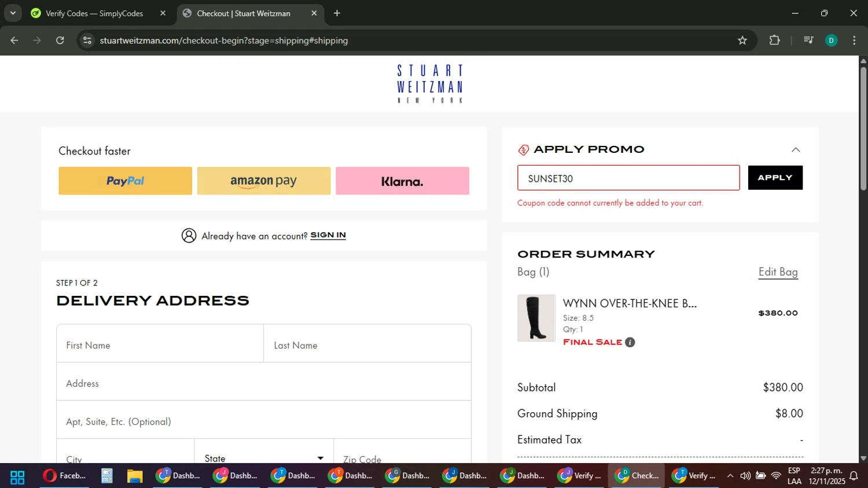Click the WYNN OVER-THE-KNEE product name
The height and width of the screenshot is (488, 868).
pyautogui.click(x=630, y=303)
